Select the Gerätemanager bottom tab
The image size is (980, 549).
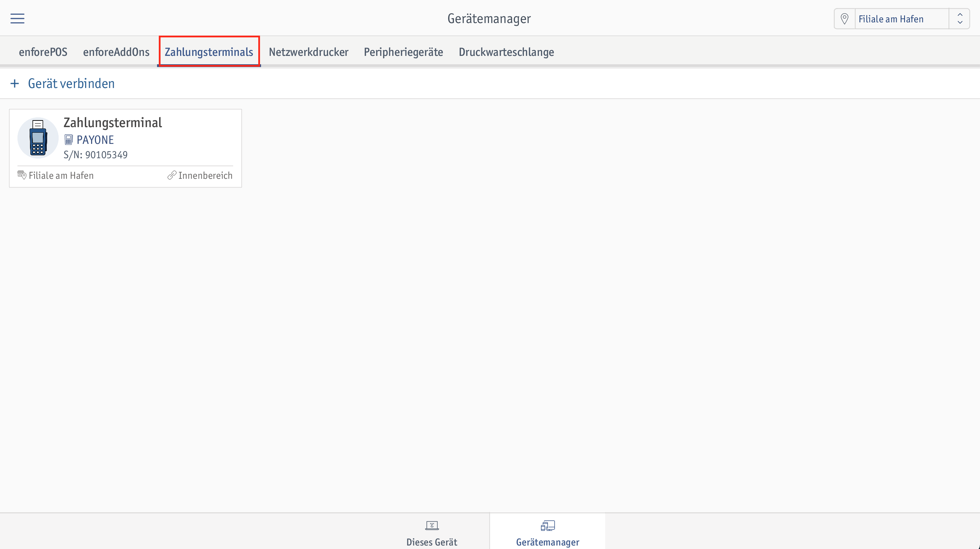[548, 532]
